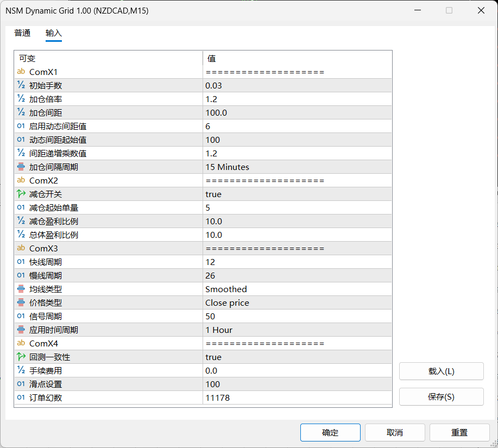Click the 保存(S) button
Viewport: 498px width, 448px height.
(x=442, y=396)
